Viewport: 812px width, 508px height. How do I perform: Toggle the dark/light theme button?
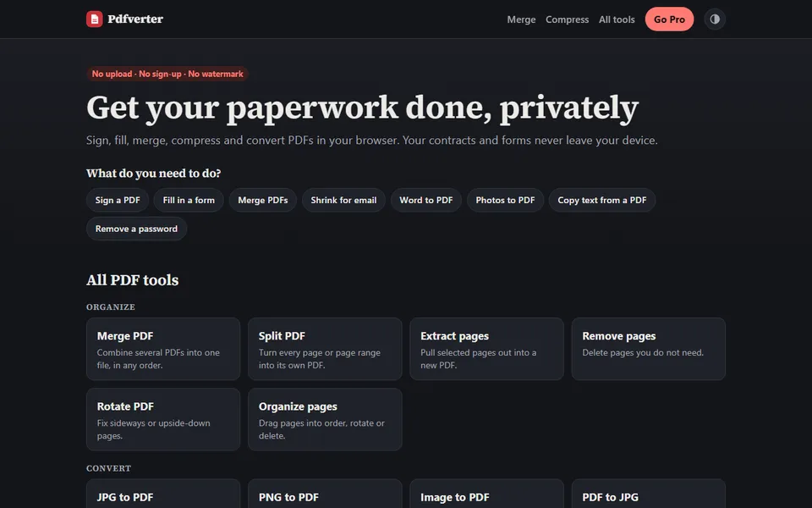tap(715, 19)
